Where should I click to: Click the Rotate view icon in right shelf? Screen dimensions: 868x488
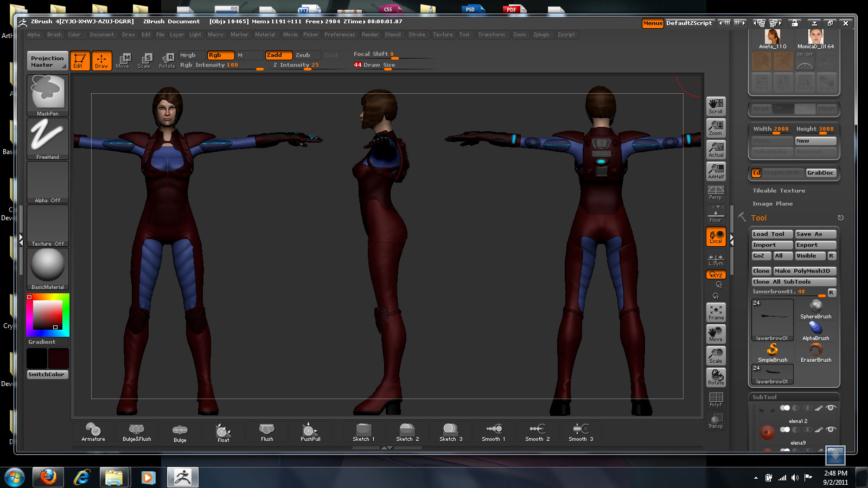pos(716,377)
